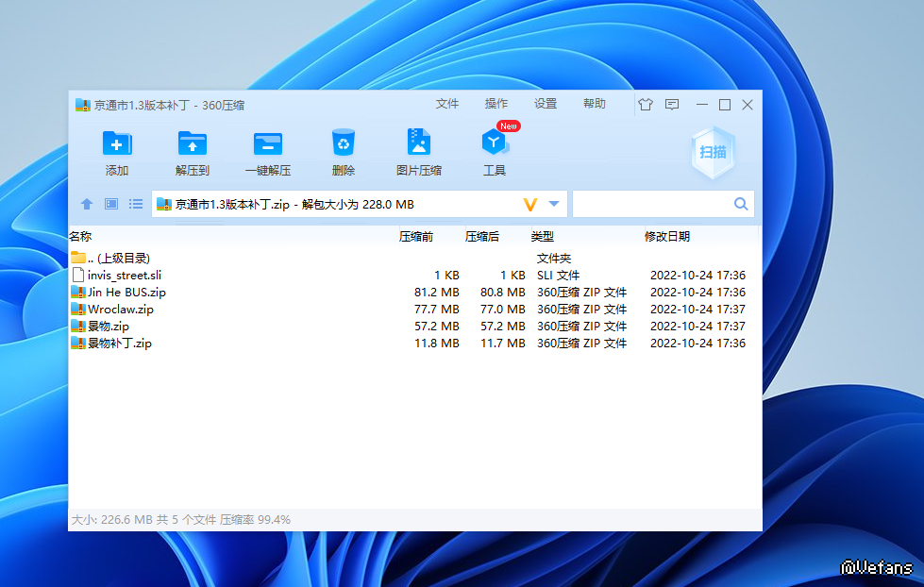Screen dimensions: 924x587
Task: Click the 删除 (Delete) recycle icon
Action: coord(343,143)
